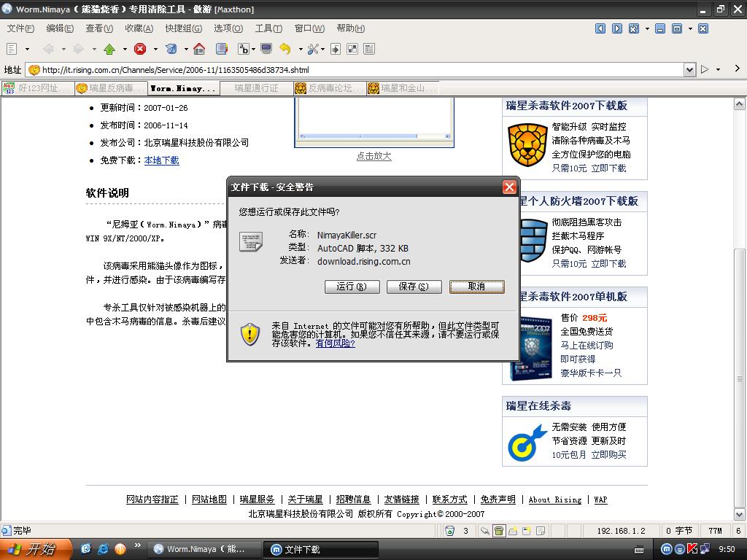The image size is (747, 560).
Task: Click the 运行(R) button
Action: pyautogui.click(x=352, y=287)
